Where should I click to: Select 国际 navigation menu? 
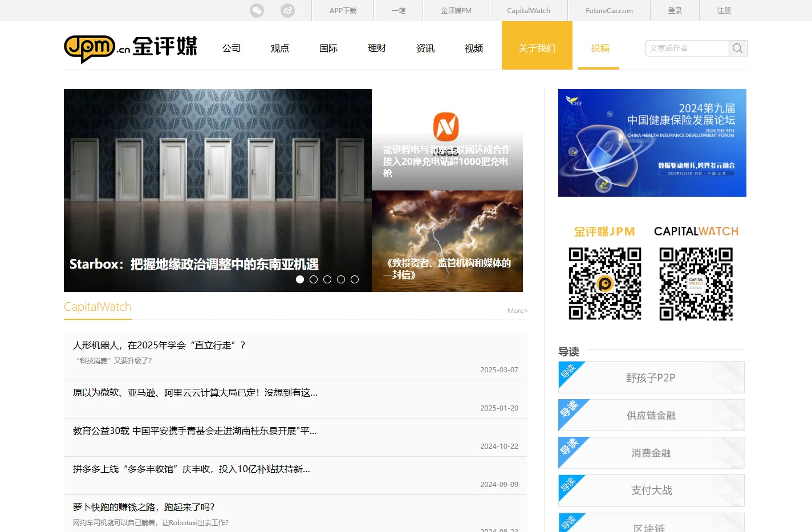[x=328, y=48]
